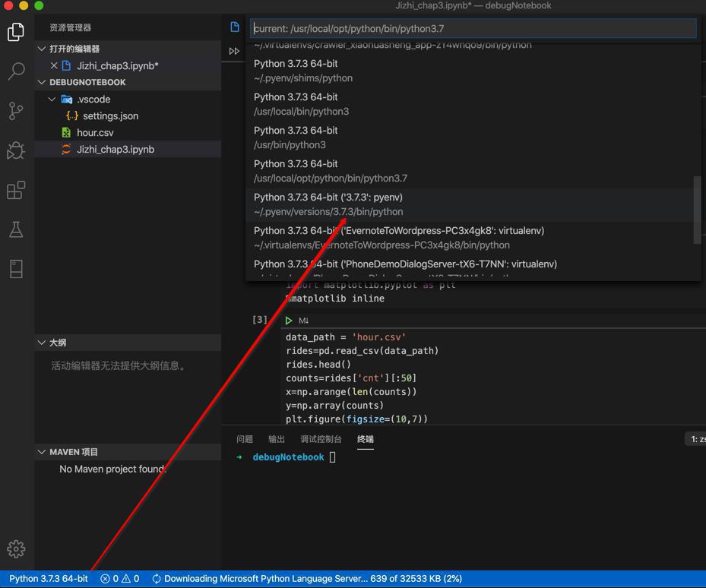Open the Search view in activity bar
Image resolution: width=706 pixels, height=588 pixels.
coord(16,71)
